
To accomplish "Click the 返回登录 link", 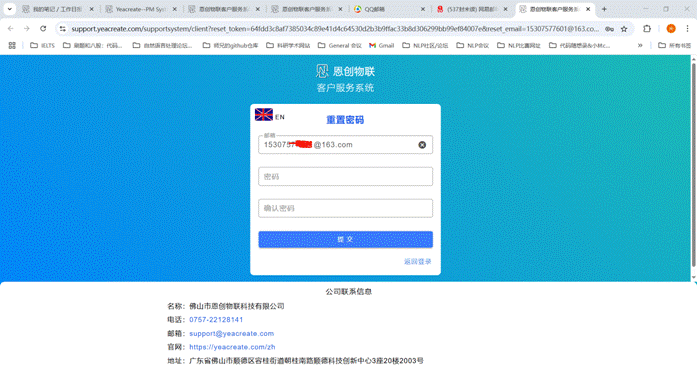I will 417,261.
